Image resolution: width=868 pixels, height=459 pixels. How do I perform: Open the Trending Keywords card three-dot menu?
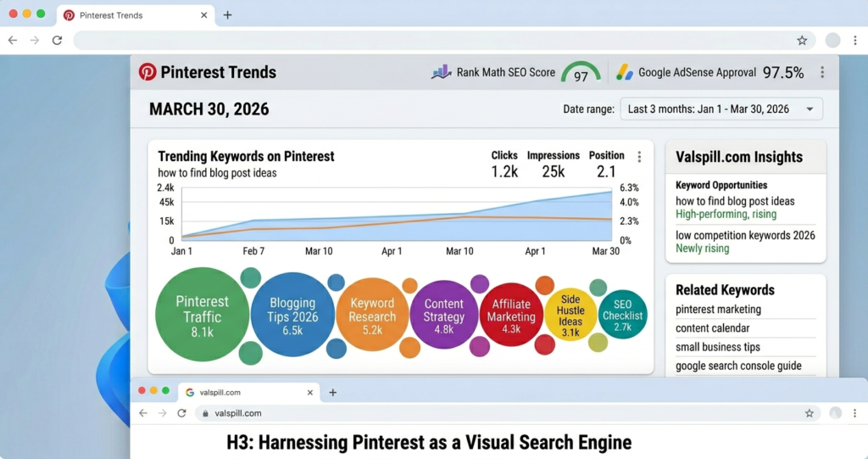pos(639,157)
